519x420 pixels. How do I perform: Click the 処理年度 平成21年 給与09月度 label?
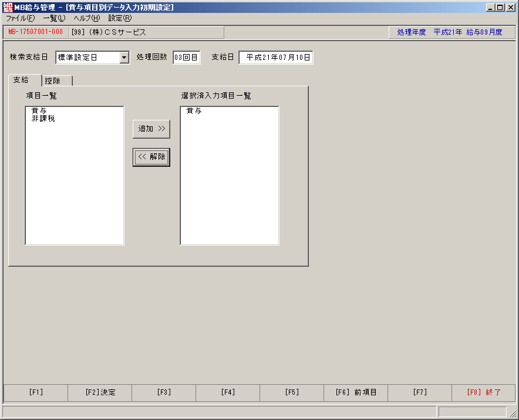coord(450,32)
